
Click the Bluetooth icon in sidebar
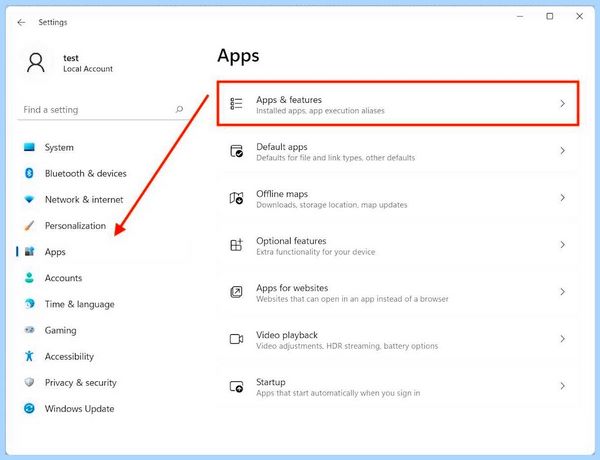29,173
